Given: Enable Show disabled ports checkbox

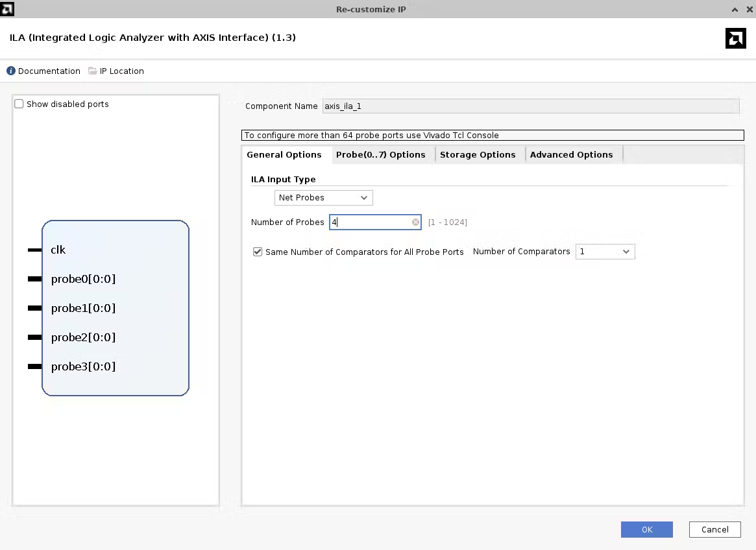Looking at the screenshot, I should tap(19, 104).
